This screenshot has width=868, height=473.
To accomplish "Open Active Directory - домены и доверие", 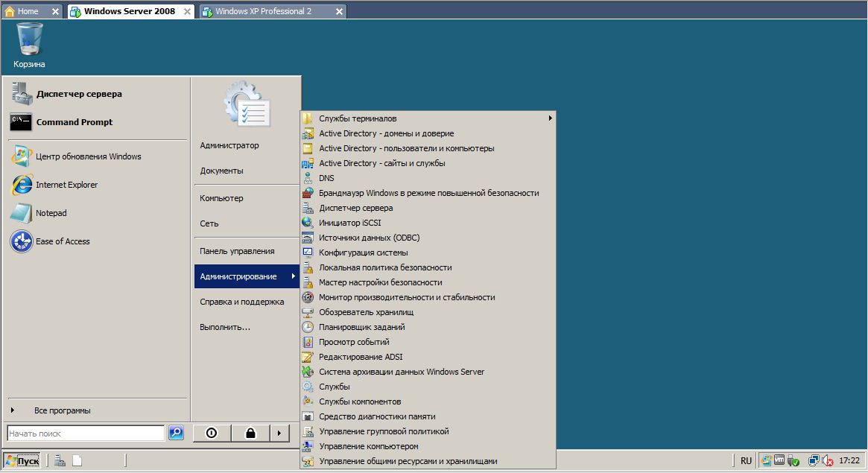I will pos(428,133).
